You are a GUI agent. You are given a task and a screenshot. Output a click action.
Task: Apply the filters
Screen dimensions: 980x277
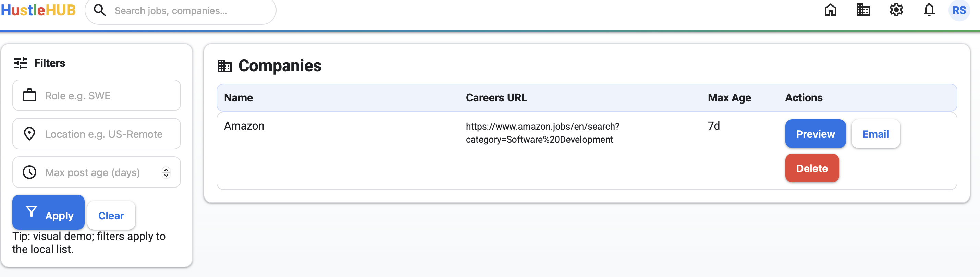tap(48, 213)
